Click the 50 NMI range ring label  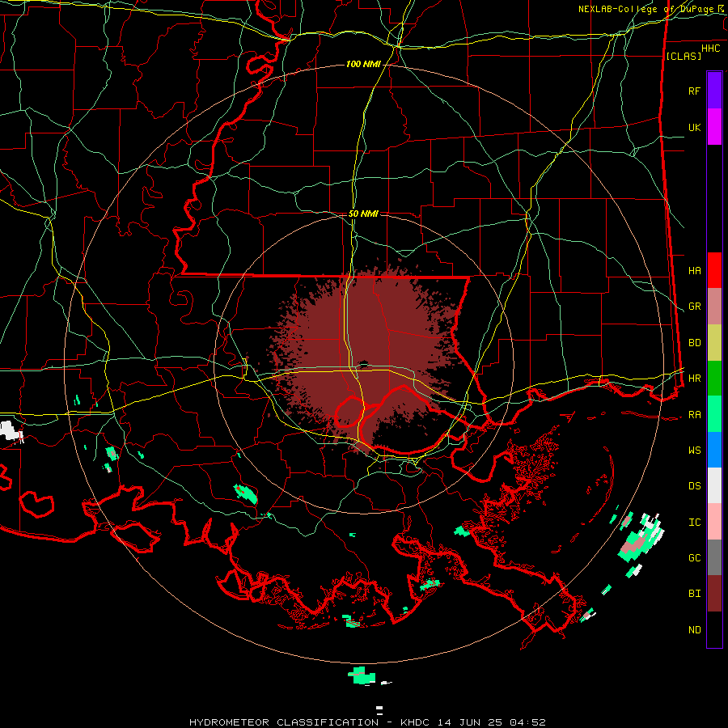363,214
